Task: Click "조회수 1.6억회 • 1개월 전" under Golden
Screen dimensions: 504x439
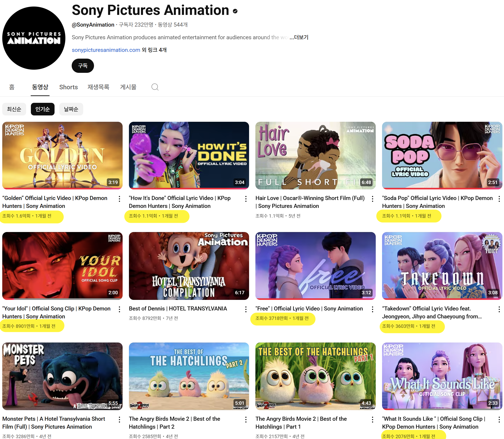Action: [x=27, y=216]
